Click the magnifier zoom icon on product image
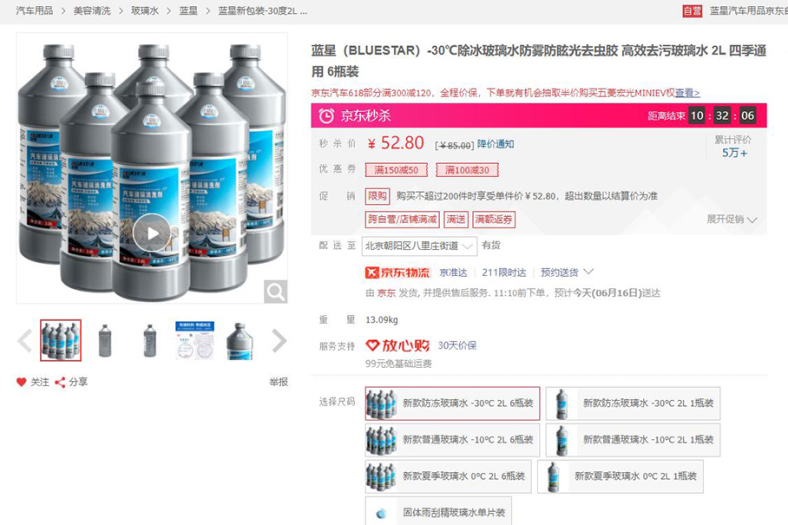The image size is (788, 525). [275, 291]
